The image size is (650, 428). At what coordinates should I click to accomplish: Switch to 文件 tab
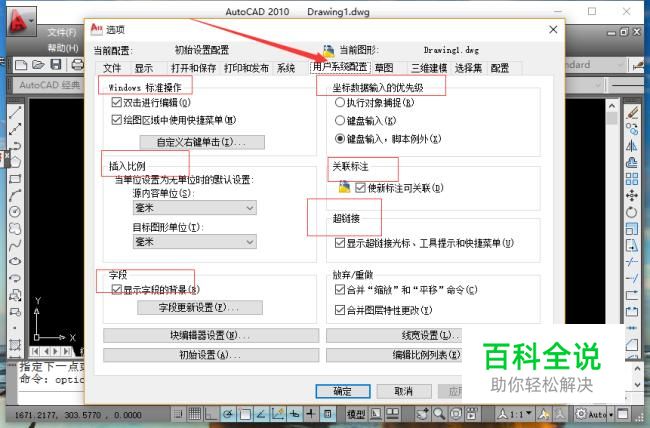(112, 68)
